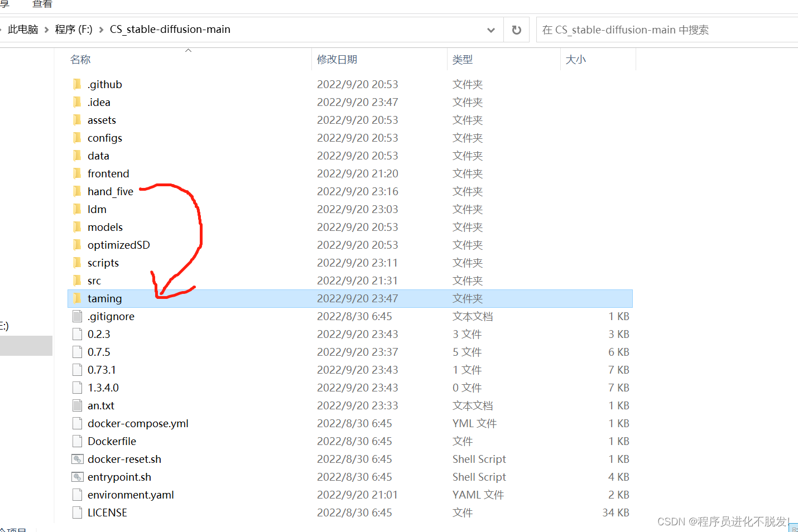The width and height of the screenshot is (798, 532).
Task: Click the 0.2.3 file icon
Action: click(x=77, y=334)
